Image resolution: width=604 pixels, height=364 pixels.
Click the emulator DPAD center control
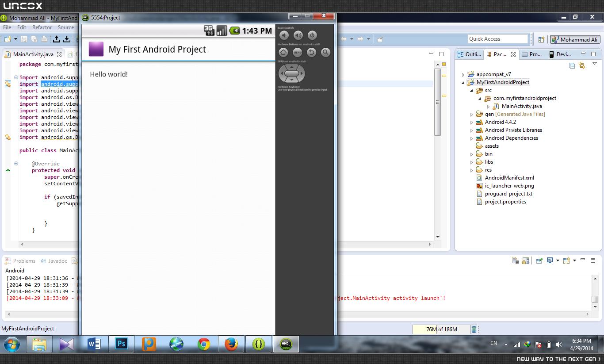point(292,73)
